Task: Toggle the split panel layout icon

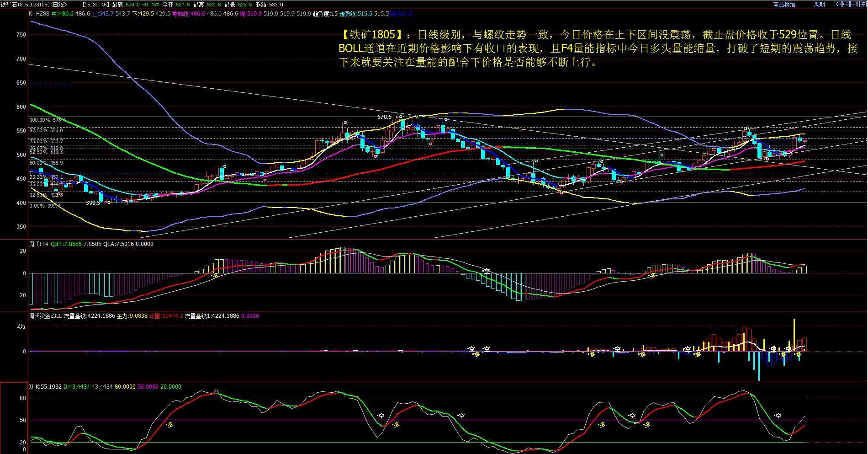Action: coord(854,4)
